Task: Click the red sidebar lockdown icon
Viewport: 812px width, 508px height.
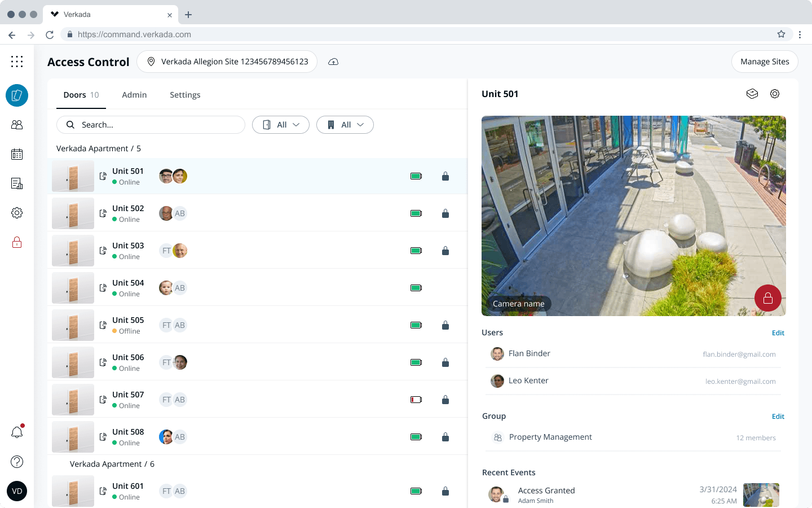Action: tap(17, 243)
